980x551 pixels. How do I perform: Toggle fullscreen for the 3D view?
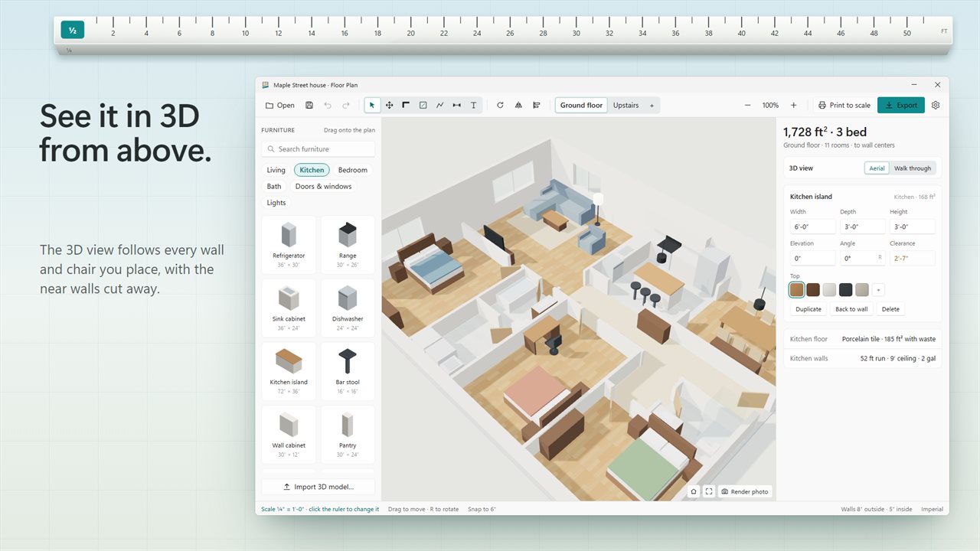point(709,491)
